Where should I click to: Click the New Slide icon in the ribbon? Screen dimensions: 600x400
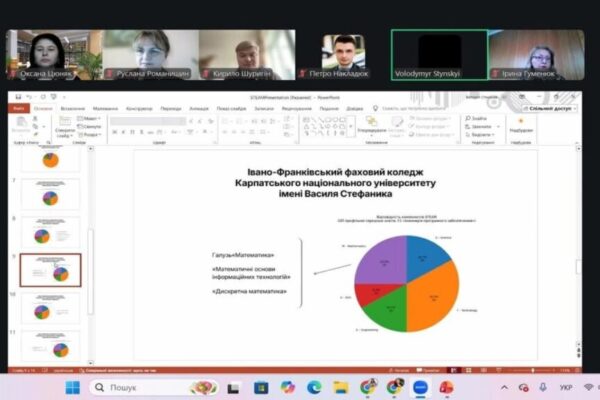[x=64, y=128]
